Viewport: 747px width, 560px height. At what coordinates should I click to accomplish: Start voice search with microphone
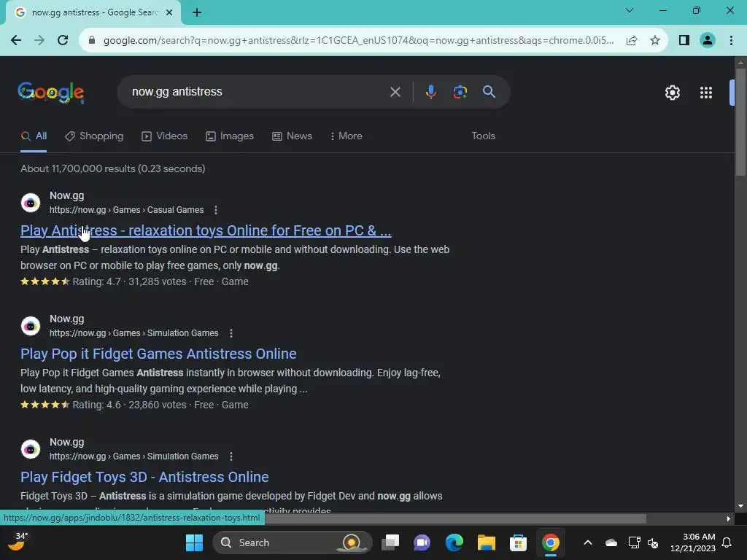point(430,91)
